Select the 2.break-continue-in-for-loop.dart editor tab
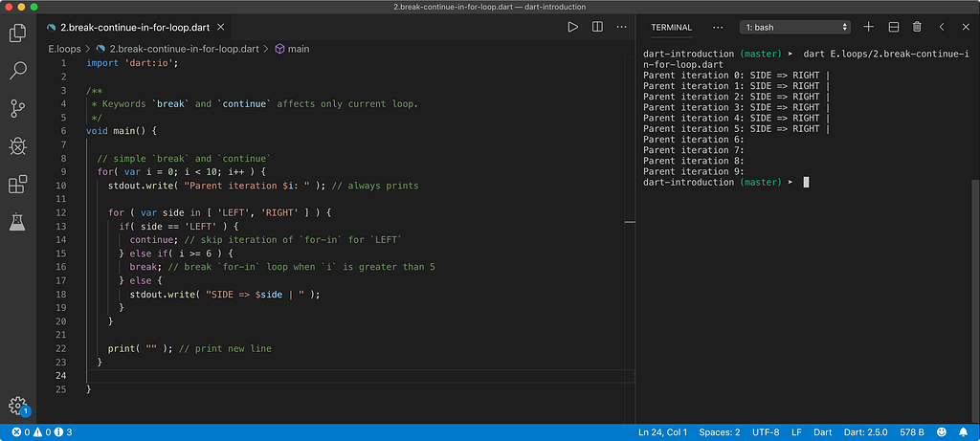The height and width of the screenshot is (441, 980). tap(134, 28)
